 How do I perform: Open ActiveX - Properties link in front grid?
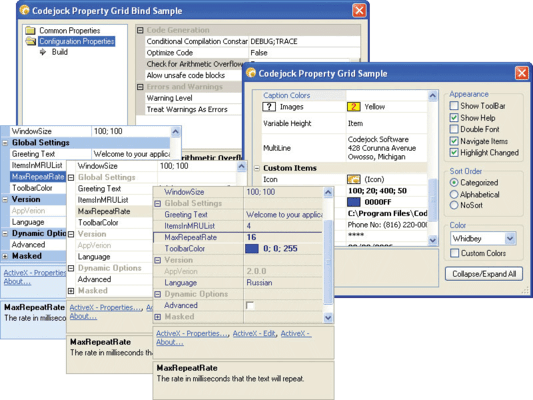click(192, 333)
